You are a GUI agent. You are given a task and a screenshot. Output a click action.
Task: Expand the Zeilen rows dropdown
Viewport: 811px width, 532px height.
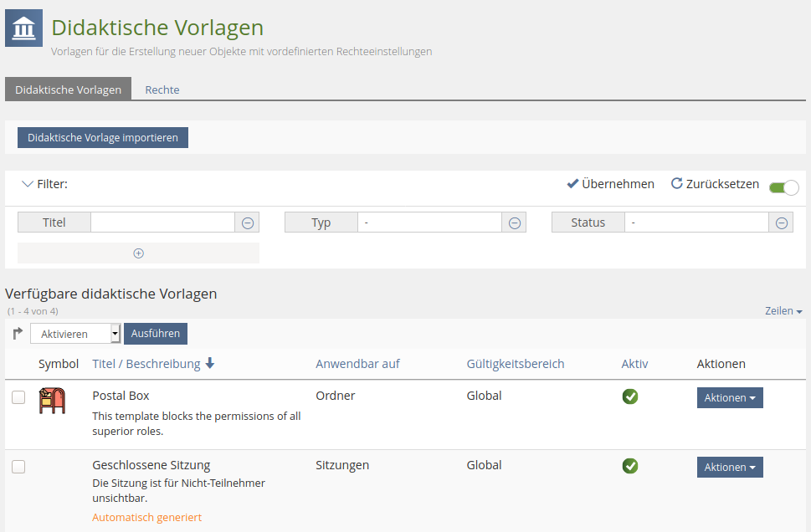(x=783, y=311)
